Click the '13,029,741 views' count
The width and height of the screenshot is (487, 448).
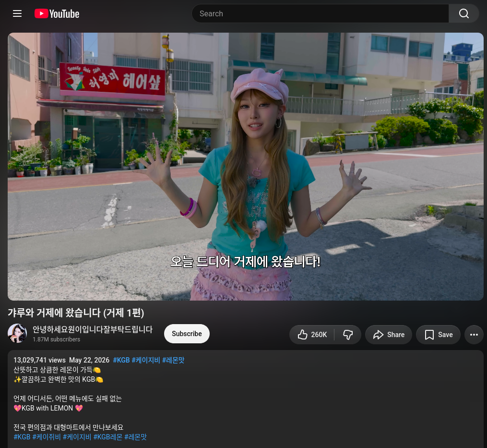pos(39,360)
